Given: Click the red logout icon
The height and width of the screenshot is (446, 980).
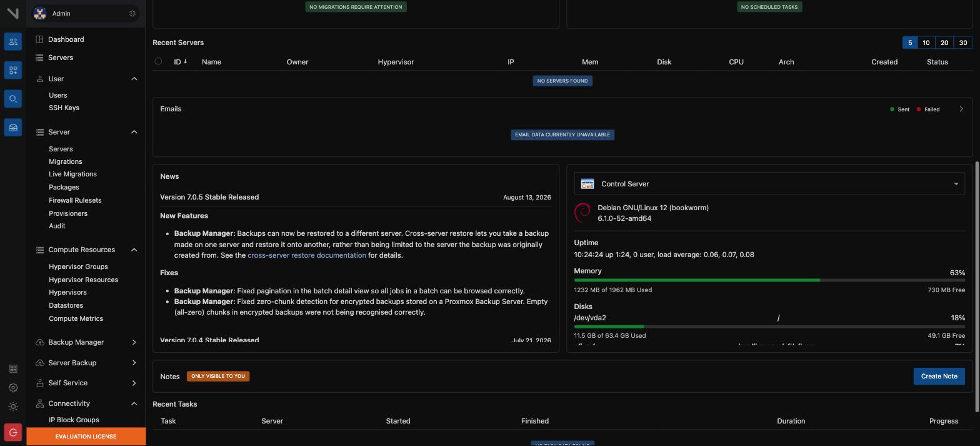Looking at the screenshot, I should pyautogui.click(x=13, y=432).
